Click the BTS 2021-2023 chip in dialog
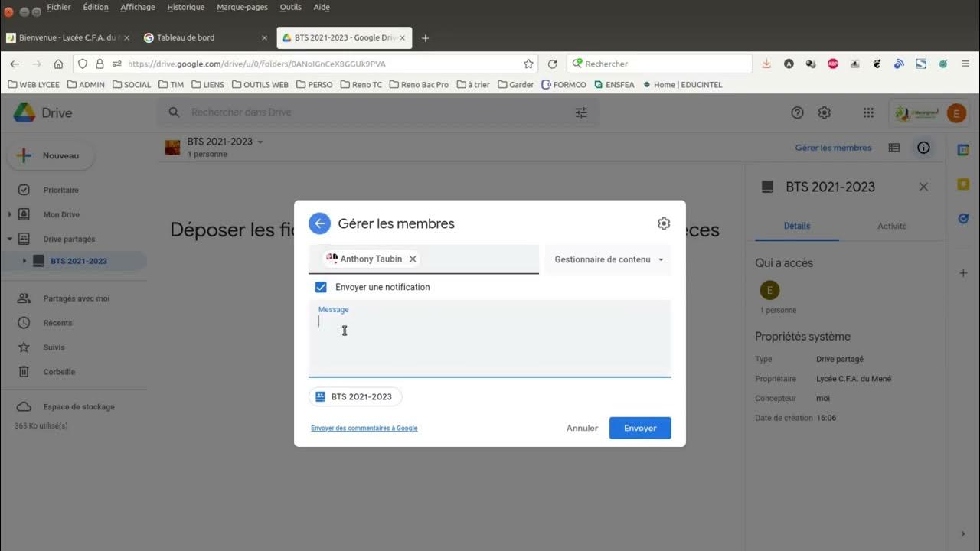This screenshot has width=980, height=551. coord(355,396)
